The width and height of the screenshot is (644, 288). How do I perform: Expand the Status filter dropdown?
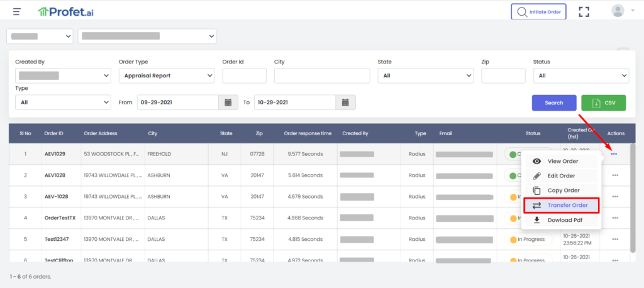click(x=580, y=75)
